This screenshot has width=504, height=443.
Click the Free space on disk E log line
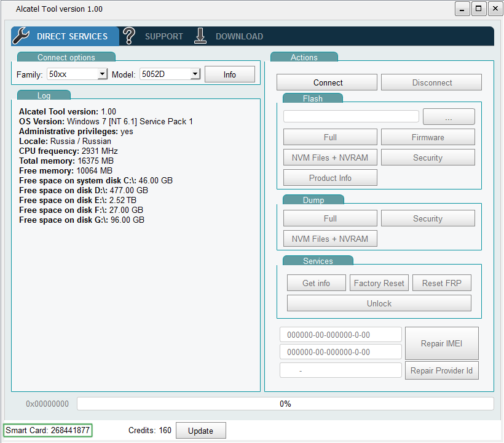(x=77, y=201)
